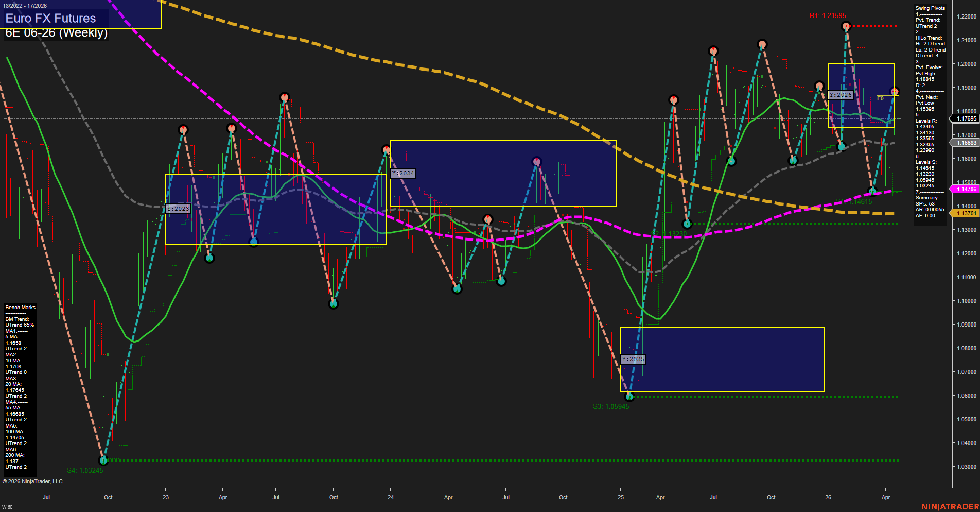
Task: Click the 6E 06-26 (Weekly) instrument label
Action: 57,32
